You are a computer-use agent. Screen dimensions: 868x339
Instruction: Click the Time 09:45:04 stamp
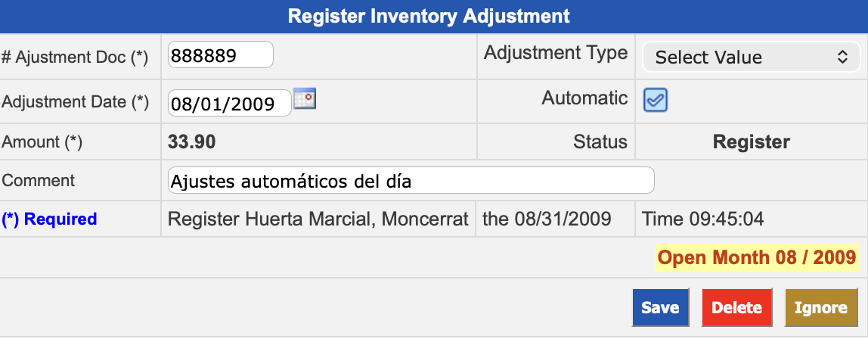(x=702, y=219)
